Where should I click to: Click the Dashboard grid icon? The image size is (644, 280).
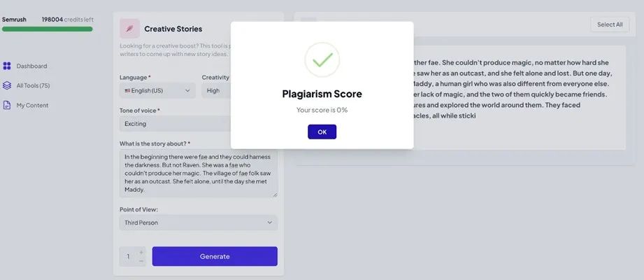coord(7,66)
